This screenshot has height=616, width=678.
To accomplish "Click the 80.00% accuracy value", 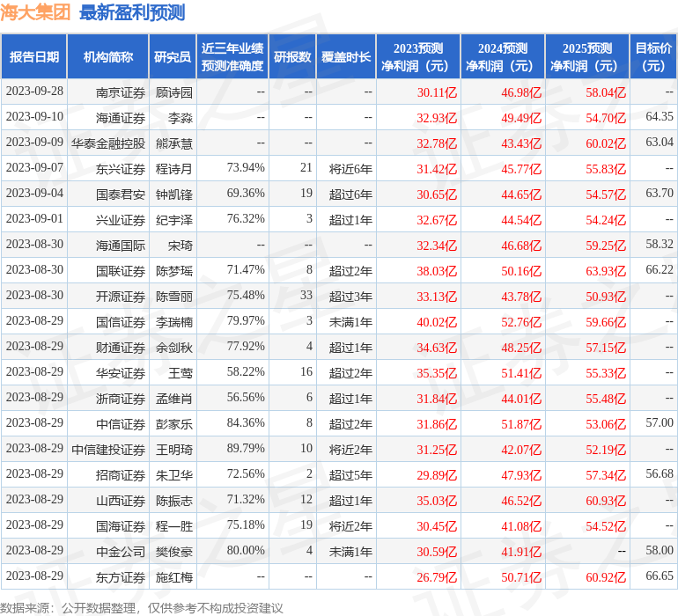I will click(x=246, y=550).
